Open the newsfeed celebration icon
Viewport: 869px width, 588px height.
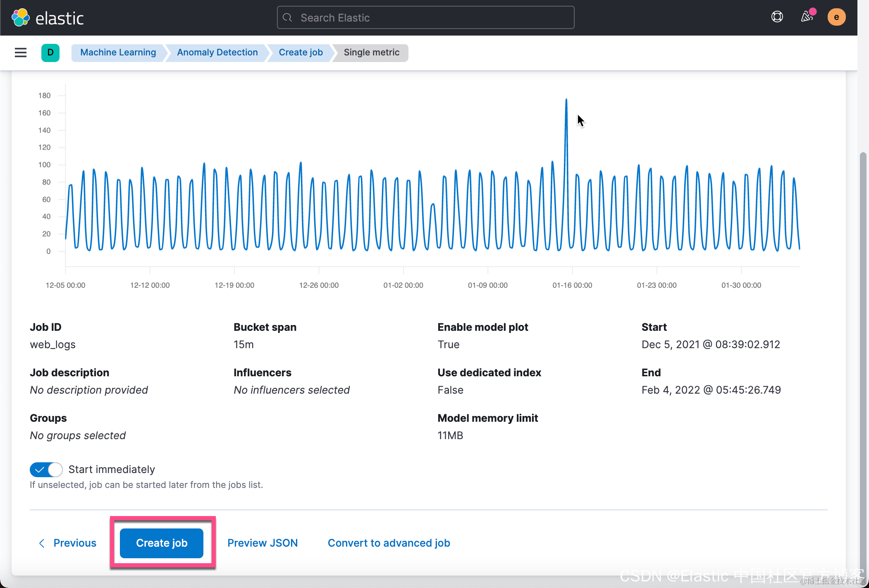coord(807,17)
